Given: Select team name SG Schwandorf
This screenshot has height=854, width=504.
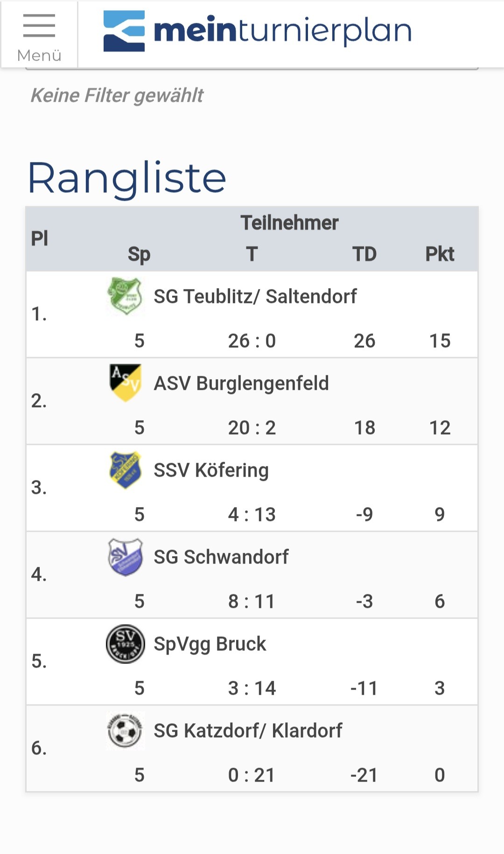Looking at the screenshot, I should [x=221, y=557].
